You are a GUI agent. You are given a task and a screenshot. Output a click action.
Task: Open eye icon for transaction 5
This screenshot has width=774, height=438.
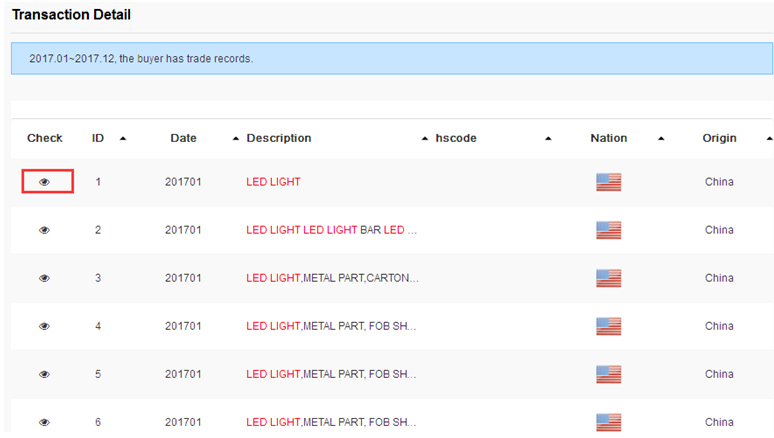coord(44,374)
